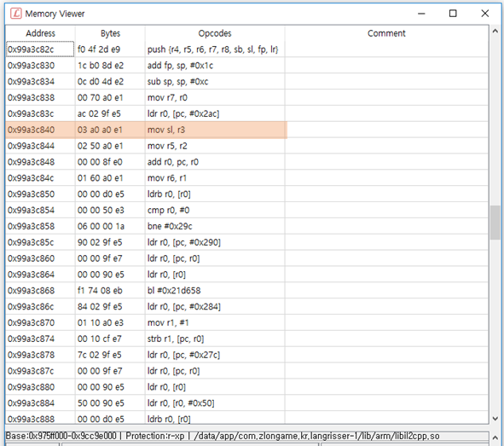Select address 0x99a3c888
This screenshot has width=504, height=446.
tap(32, 419)
